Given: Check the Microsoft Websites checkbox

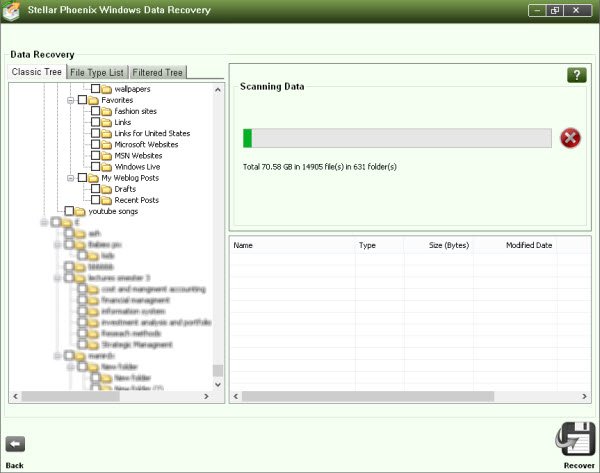Looking at the screenshot, I should (95, 145).
